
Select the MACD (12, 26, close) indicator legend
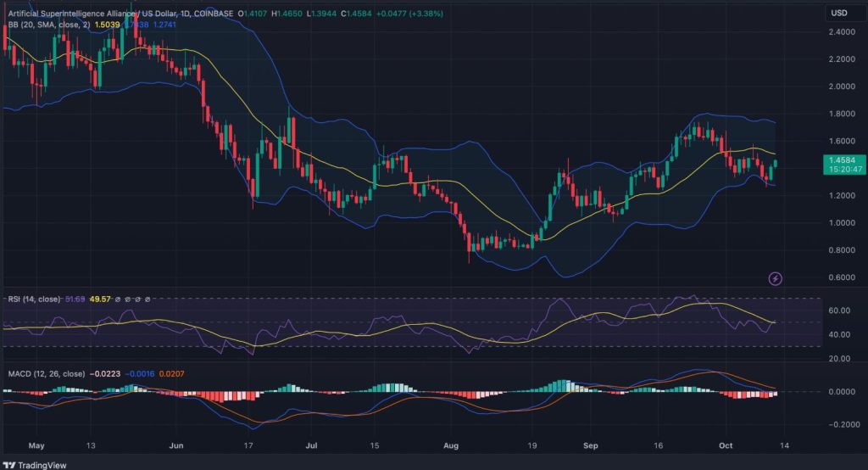pos(47,373)
